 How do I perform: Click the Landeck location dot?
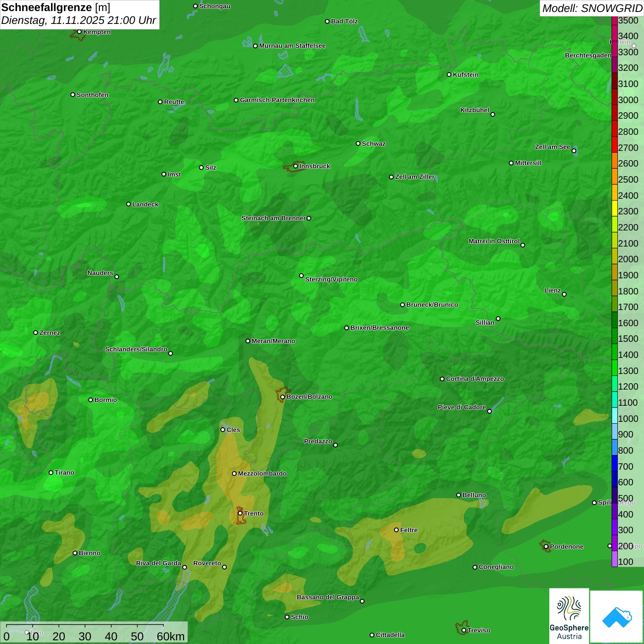tap(129, 204)
